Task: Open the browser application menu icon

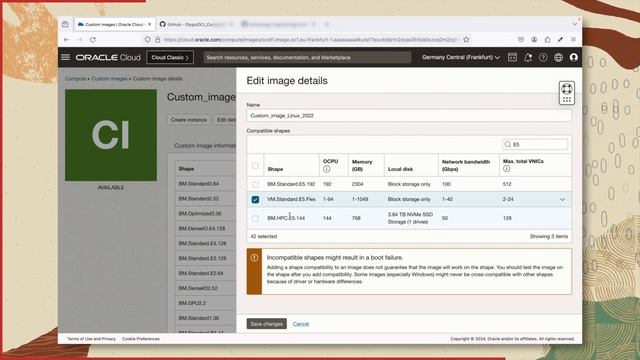Action: (573, 40)
